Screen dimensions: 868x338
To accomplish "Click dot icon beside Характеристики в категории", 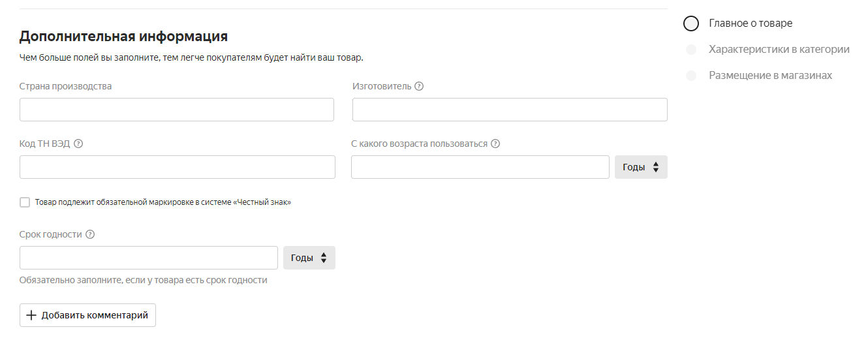I will tap(691, 50).
